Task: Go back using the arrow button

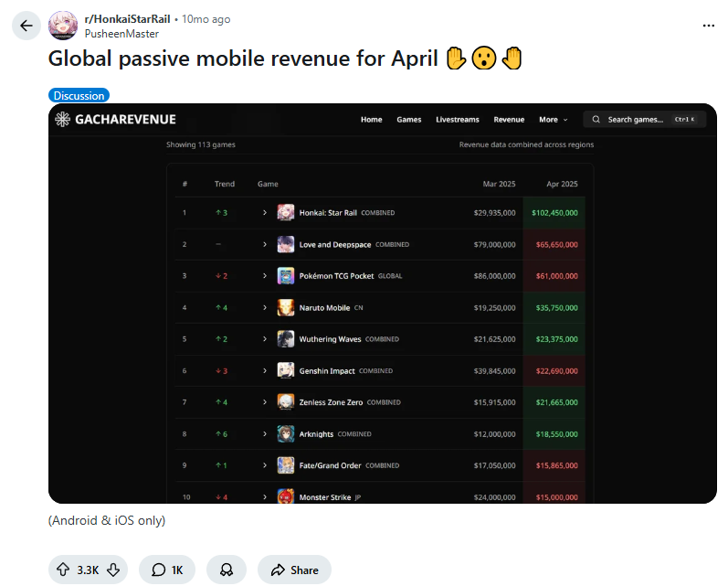Action: pyautogui.click(x=26, y=26)
